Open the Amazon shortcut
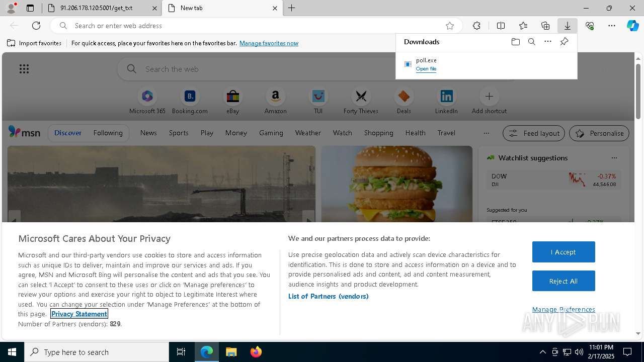The width and height of the screenshot is (644, 362). (275, 101)
